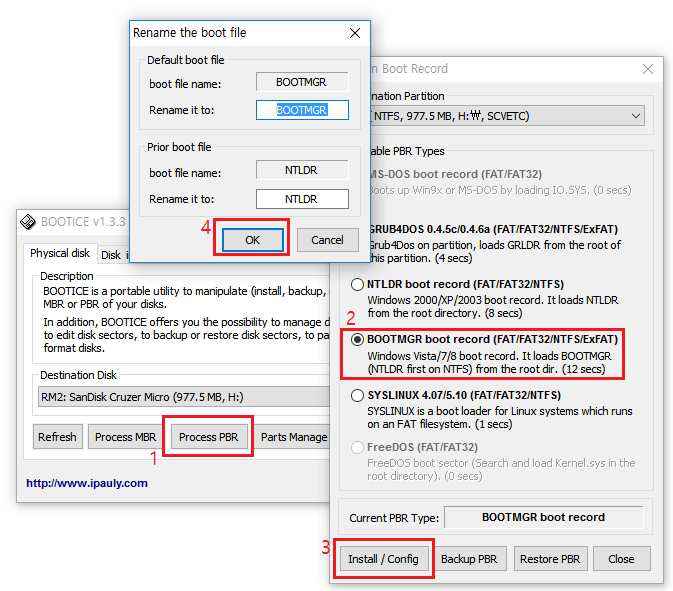Open the Destination Partition dropdown

[x=507, y=116]
